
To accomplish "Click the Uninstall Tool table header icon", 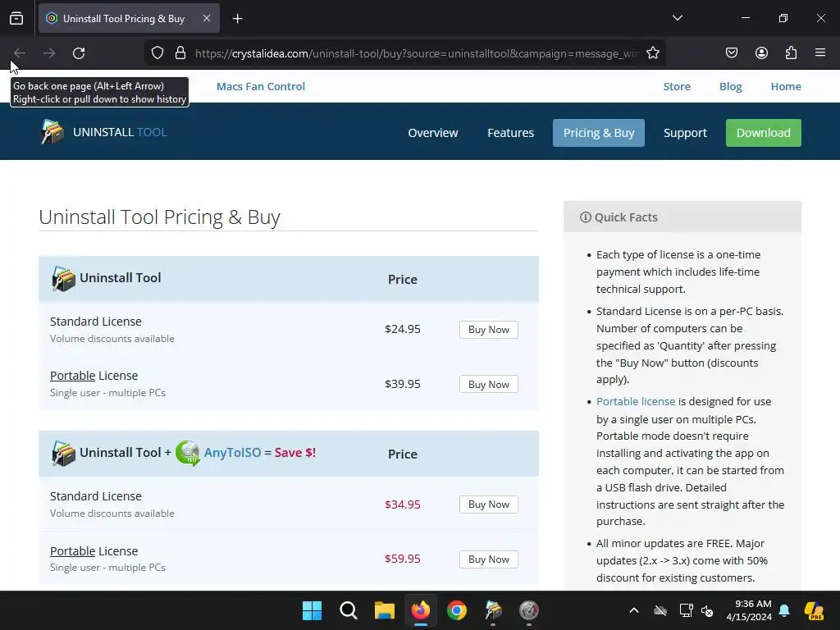I will click(63, 279).
